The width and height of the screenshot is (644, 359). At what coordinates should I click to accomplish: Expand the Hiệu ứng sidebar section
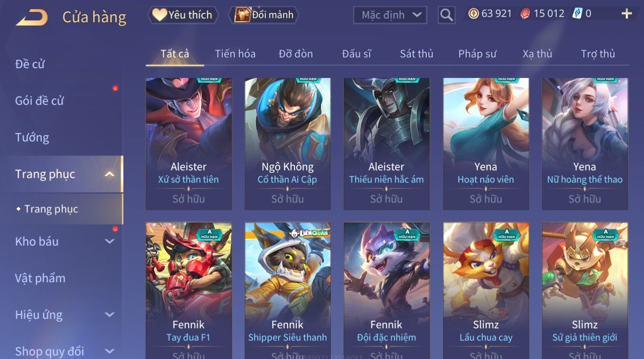(110, 314)
